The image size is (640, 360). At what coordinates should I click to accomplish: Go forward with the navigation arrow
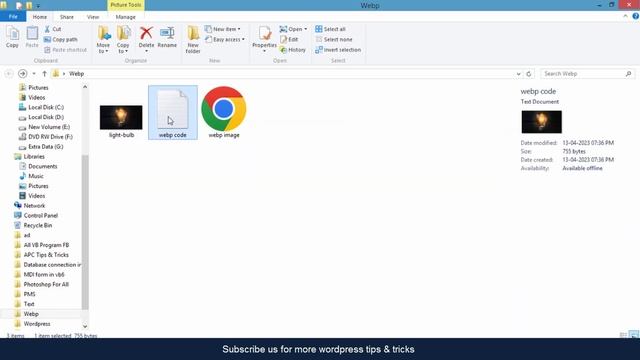point(22,73)
